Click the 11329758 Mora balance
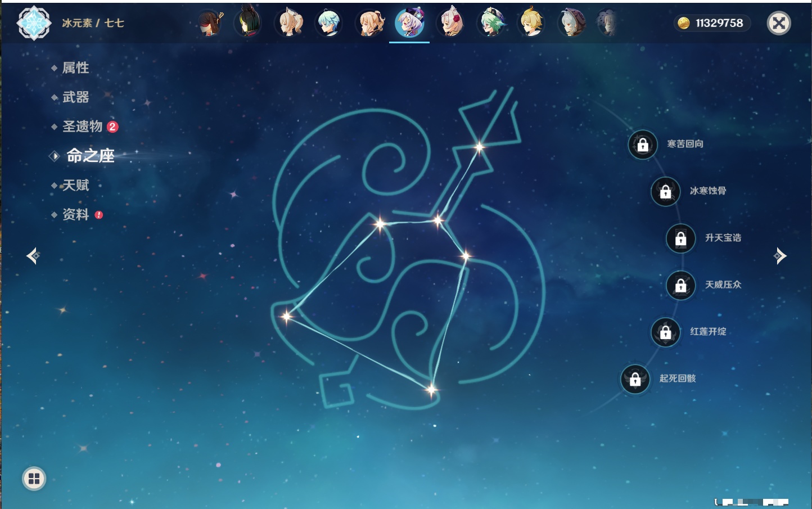The height and width of the screenshot is (509, 812). coord(719,23)
